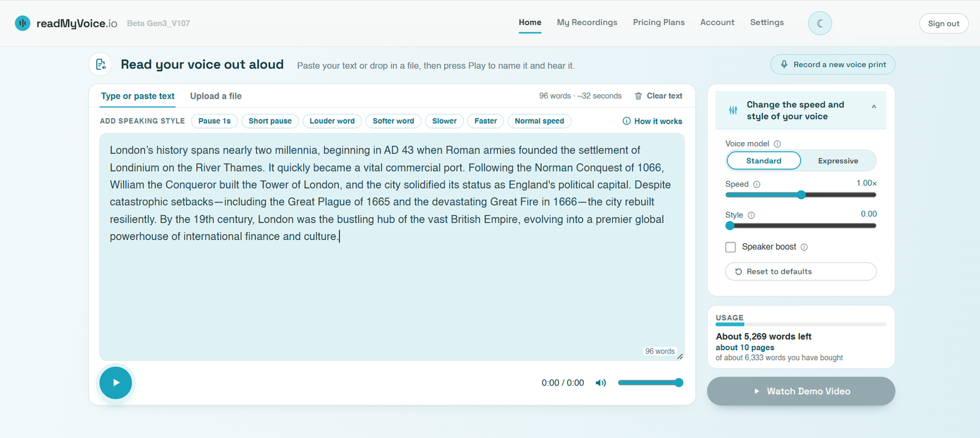
Task: Click the info icon beside Speaker boost
Action: [804, 247]
